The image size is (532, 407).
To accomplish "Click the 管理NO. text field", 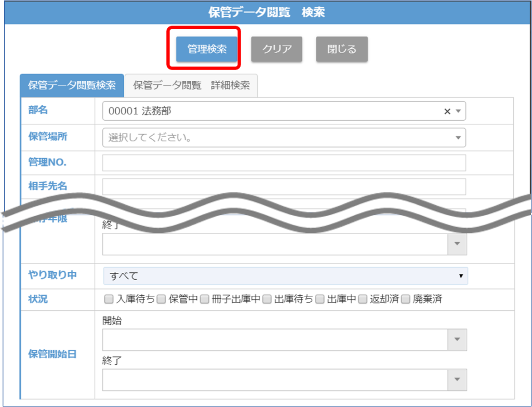I will tap(284, 163).
